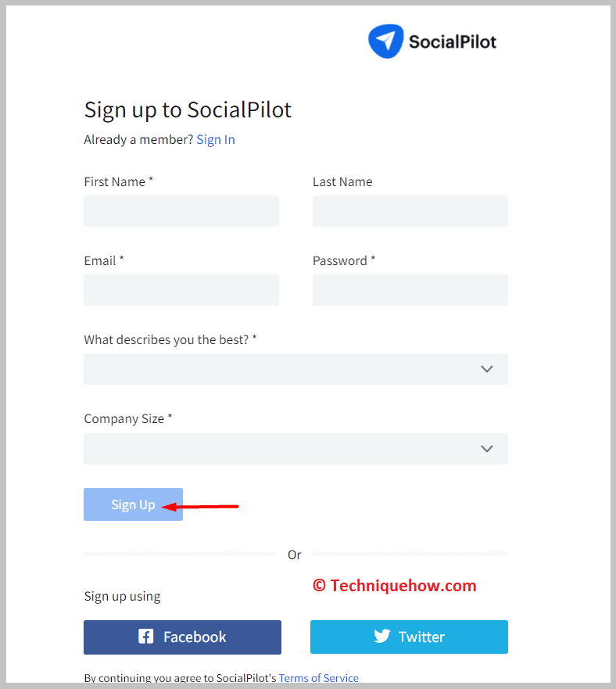Select the Password input field
This screenshot has height=689, width=616.
point(410,290)
